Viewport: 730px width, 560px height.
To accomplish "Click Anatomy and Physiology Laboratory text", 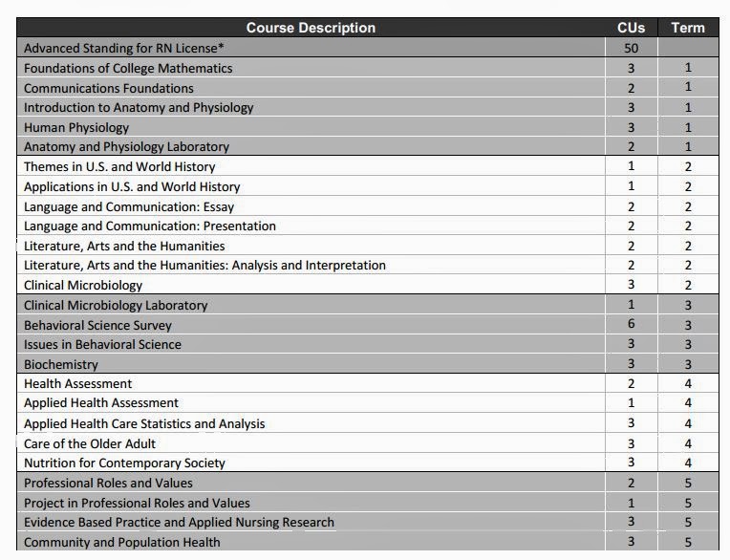I will pos(126,147).
